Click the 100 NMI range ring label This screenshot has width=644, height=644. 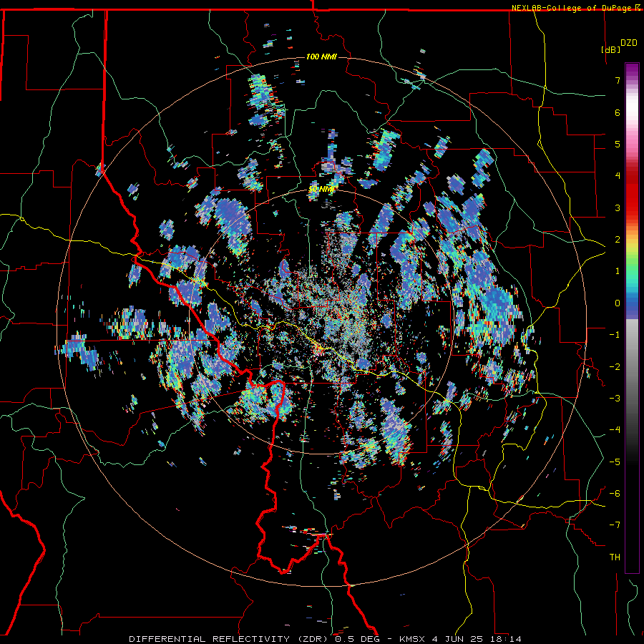coord(321,57)
